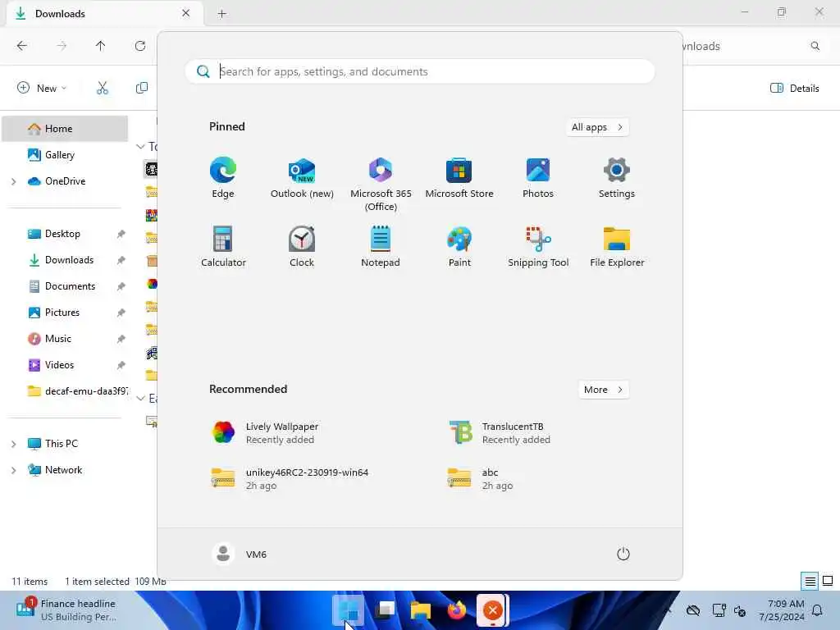Open Notepad from pinned apps
The width and height of the screenshot is (840, 630).
[381, 246]
